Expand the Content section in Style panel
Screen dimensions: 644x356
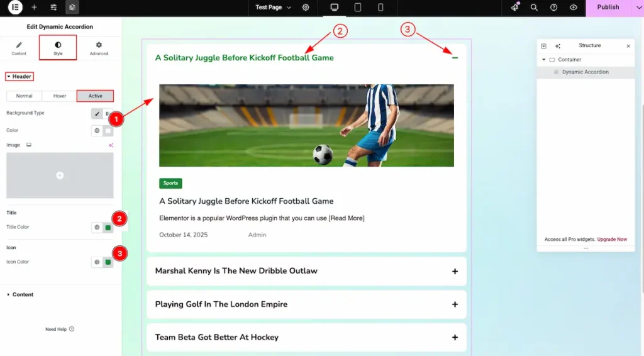[23, 294]
